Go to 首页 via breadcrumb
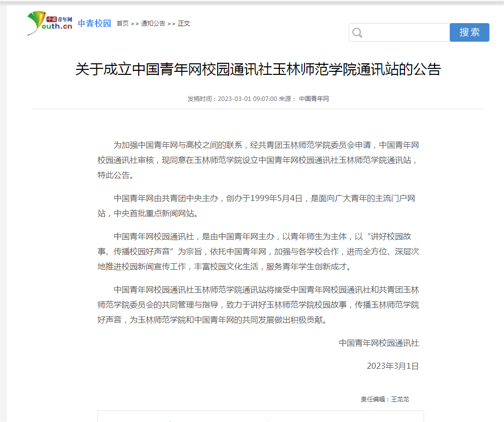 (123, 24)
